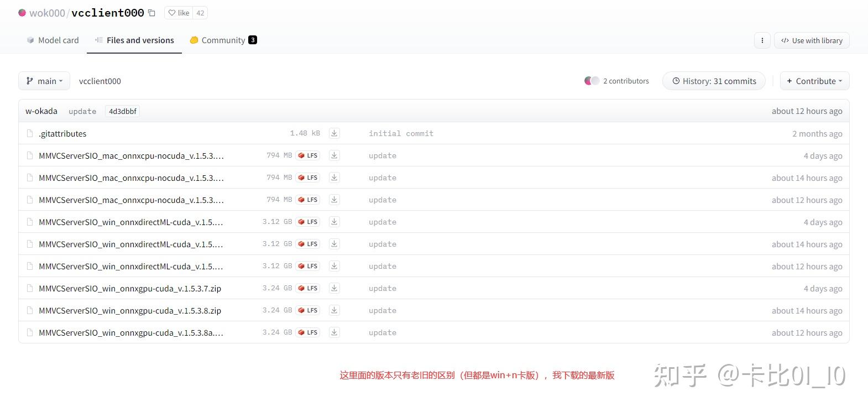Click the like count 42
This screenshot has width=868, height=412.
tap(200, 13)
